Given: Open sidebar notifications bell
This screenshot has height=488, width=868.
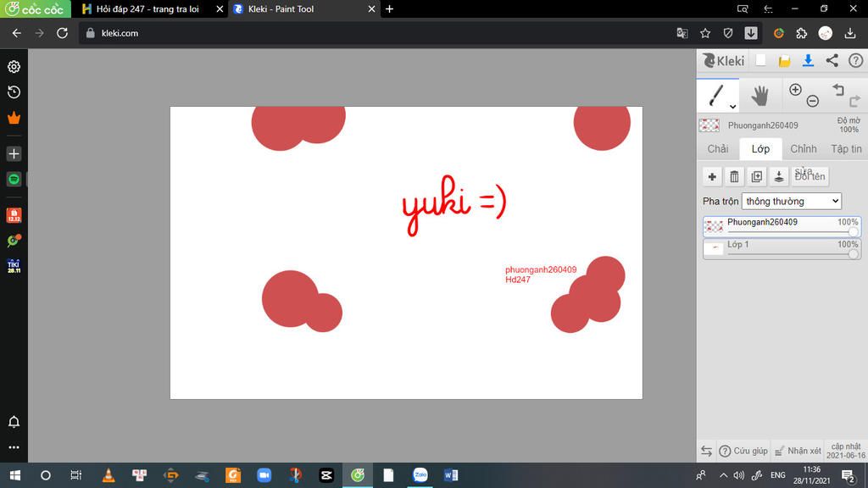Looking at the screenshot, I should click(14, 422).
